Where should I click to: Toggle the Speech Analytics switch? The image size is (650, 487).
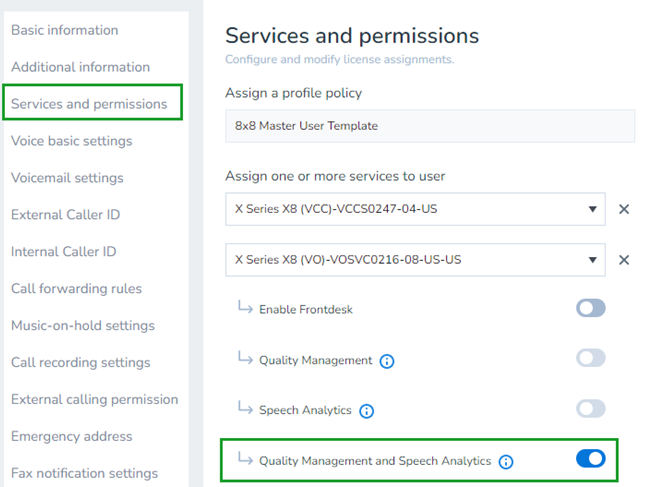(591, 409)
